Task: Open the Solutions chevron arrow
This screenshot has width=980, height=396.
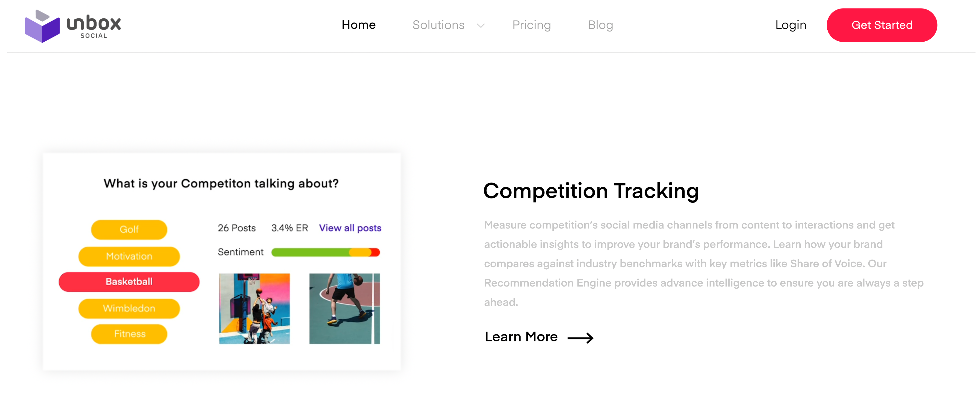Action: click(480, 26)
